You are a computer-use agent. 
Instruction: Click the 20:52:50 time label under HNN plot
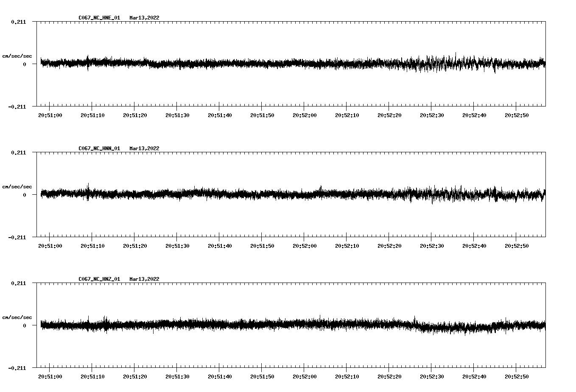coord(517,246)
